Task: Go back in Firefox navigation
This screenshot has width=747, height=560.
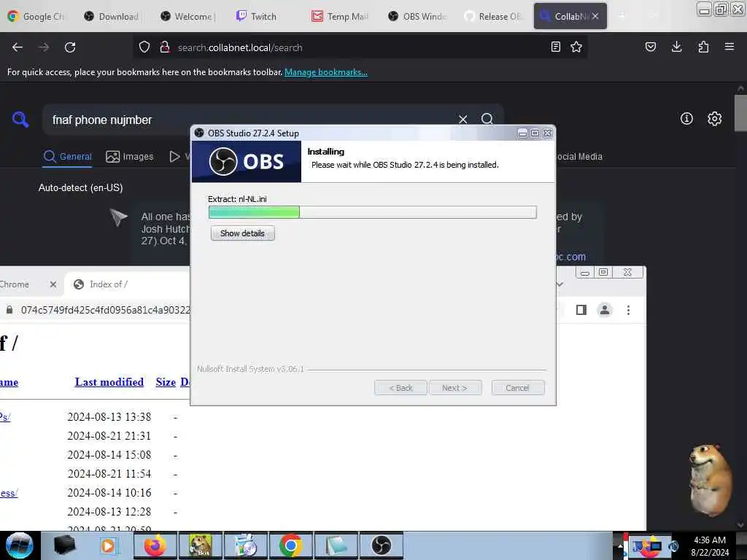Action: pyautogui.click(x=18, y=47)
